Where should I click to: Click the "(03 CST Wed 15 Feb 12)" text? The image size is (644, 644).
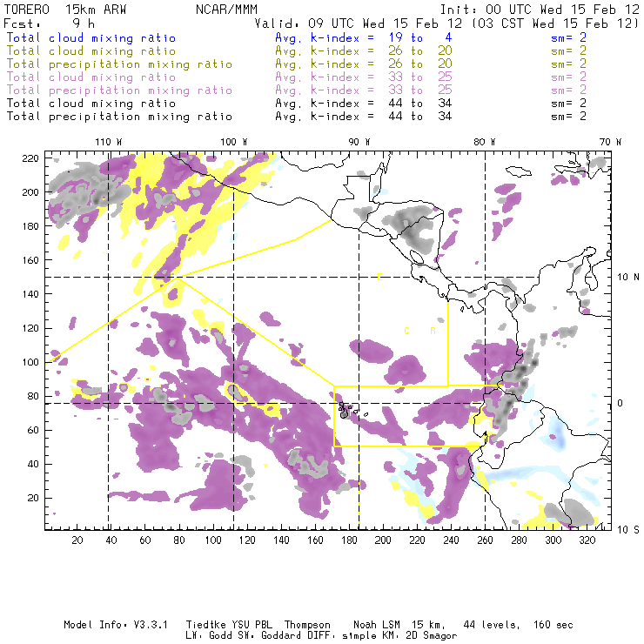tap(555, 23)
